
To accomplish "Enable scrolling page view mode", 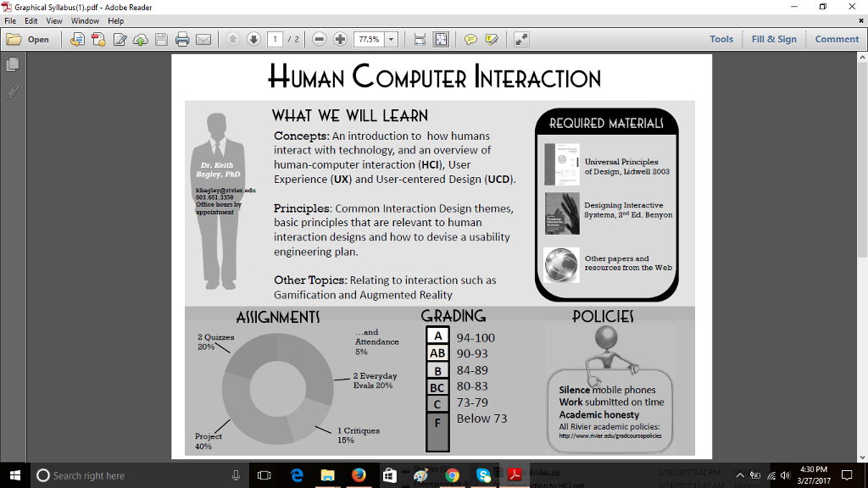I will (419, 38).
